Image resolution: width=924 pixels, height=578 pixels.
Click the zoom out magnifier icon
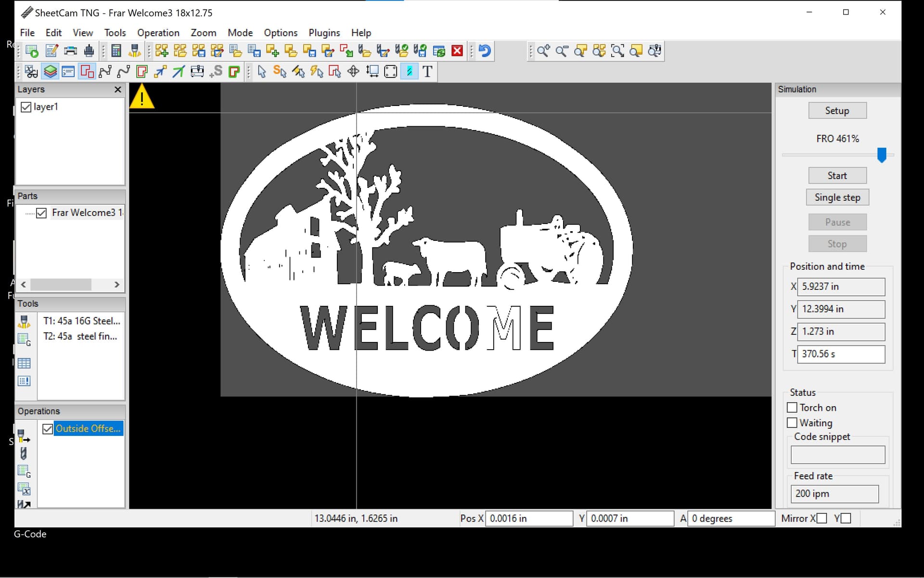tap(562, 51)
